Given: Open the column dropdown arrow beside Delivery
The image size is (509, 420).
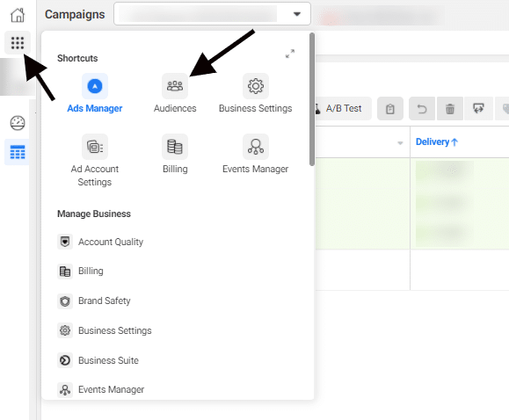Looking at the screenshot, I should [x=400, y=143].
